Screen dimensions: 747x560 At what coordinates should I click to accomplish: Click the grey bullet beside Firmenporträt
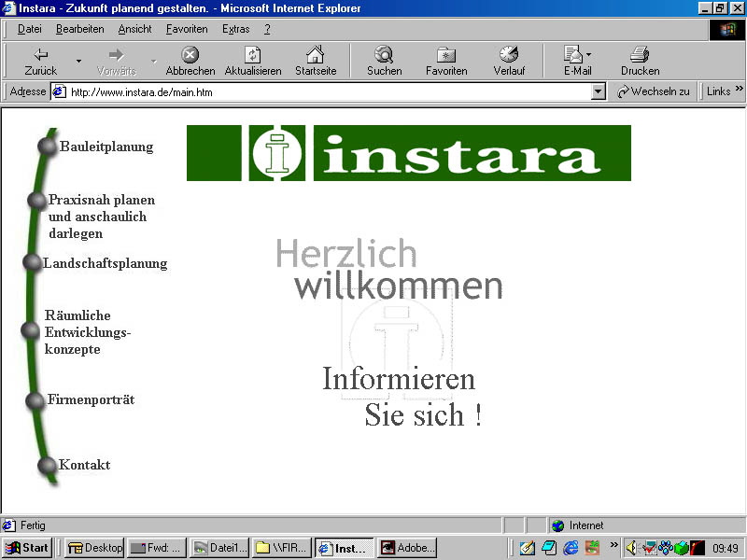coord(35,401)
